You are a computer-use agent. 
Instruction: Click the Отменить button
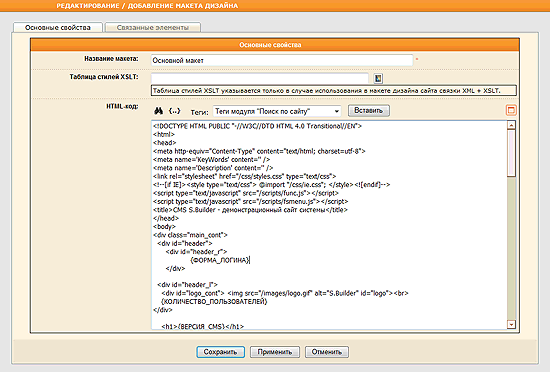pyautogui.click(x=327, y=352)
